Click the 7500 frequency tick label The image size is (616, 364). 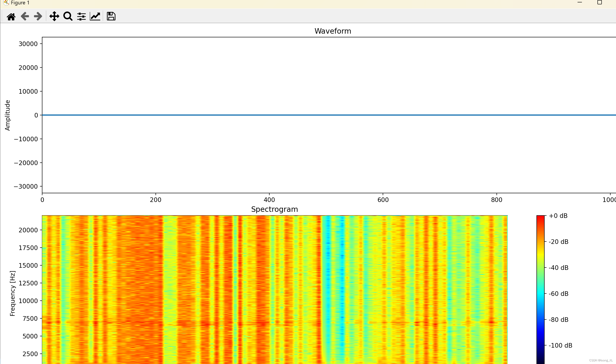coord(30,318)
